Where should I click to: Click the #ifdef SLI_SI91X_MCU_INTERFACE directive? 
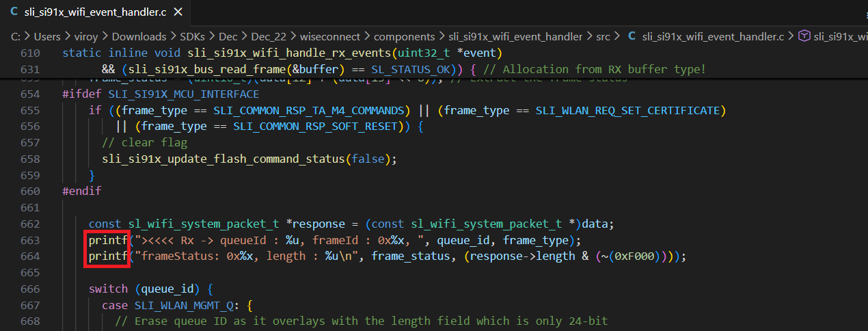[160, 94]
